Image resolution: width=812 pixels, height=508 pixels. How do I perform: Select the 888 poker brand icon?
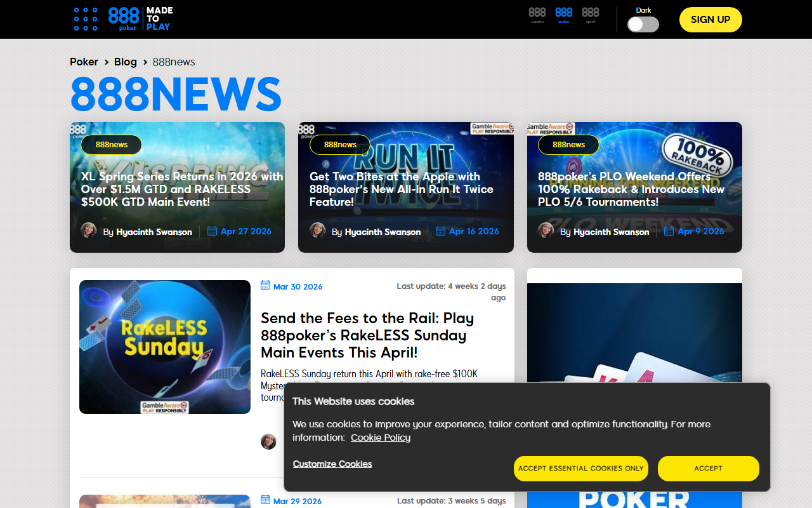click(564, 15)
